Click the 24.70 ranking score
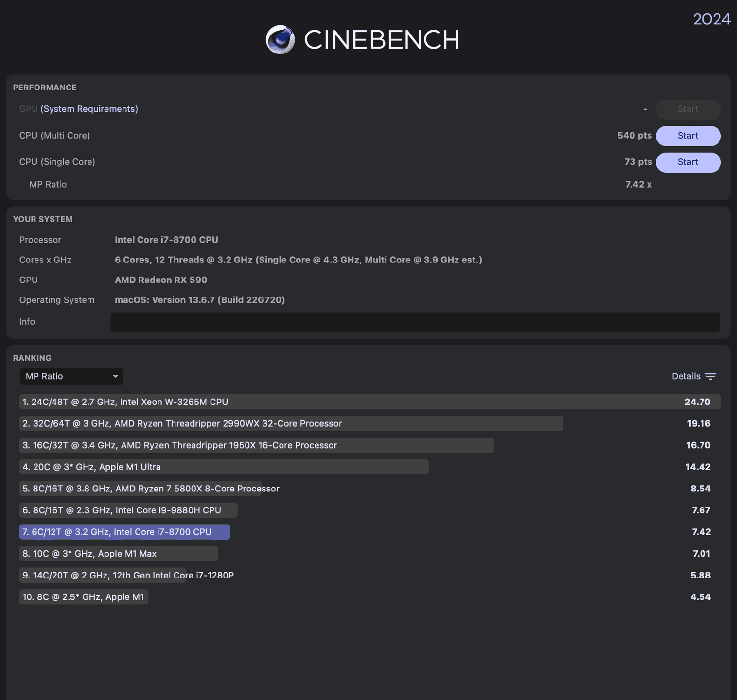 pos(698,402)
